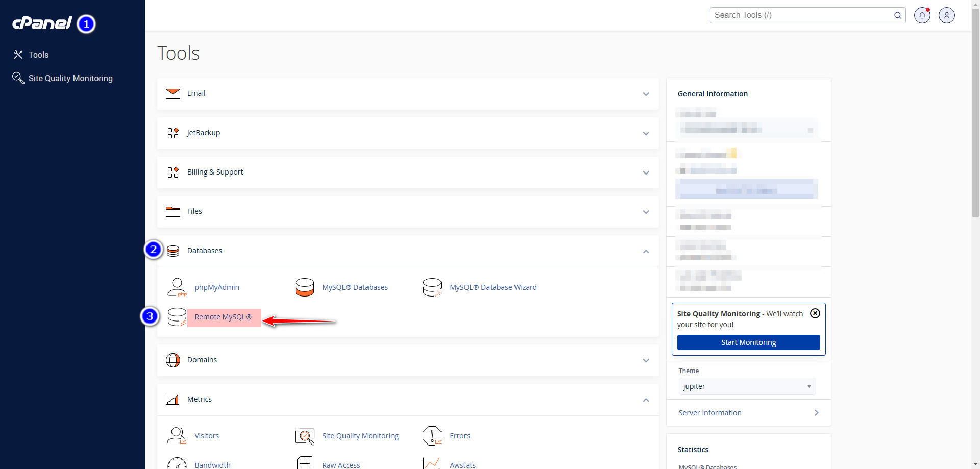Open Site Quality Monitoring under Metrics
Viewport: 980px width, 469px height.
click(360, 436)
